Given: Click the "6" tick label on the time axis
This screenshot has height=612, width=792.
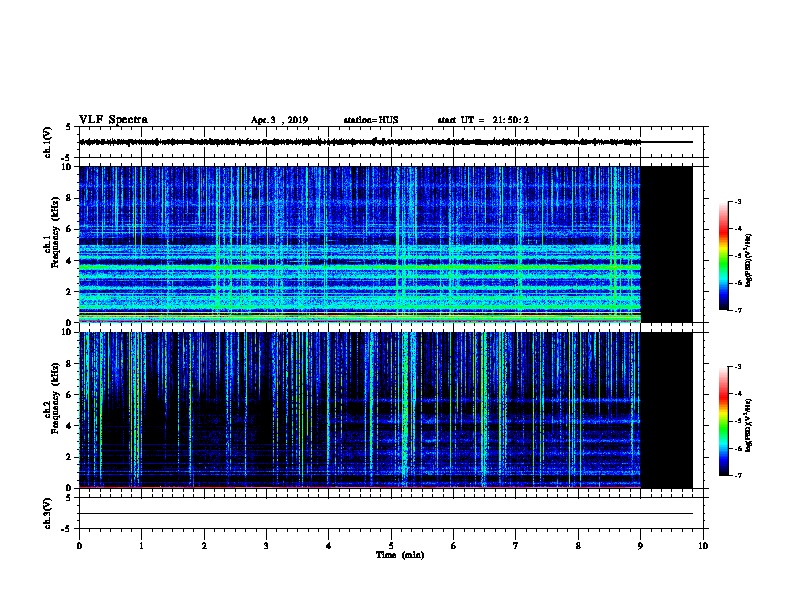Looking at the screenshot, I should click(453, 546).
